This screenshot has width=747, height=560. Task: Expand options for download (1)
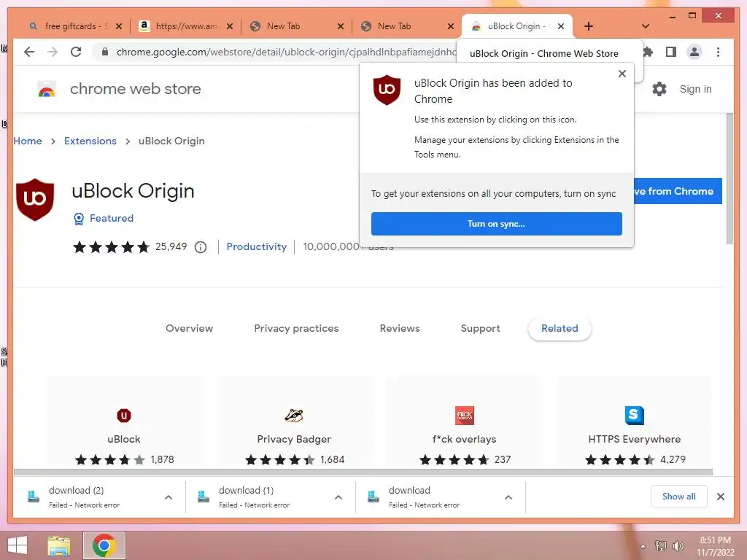pos(338,497)
